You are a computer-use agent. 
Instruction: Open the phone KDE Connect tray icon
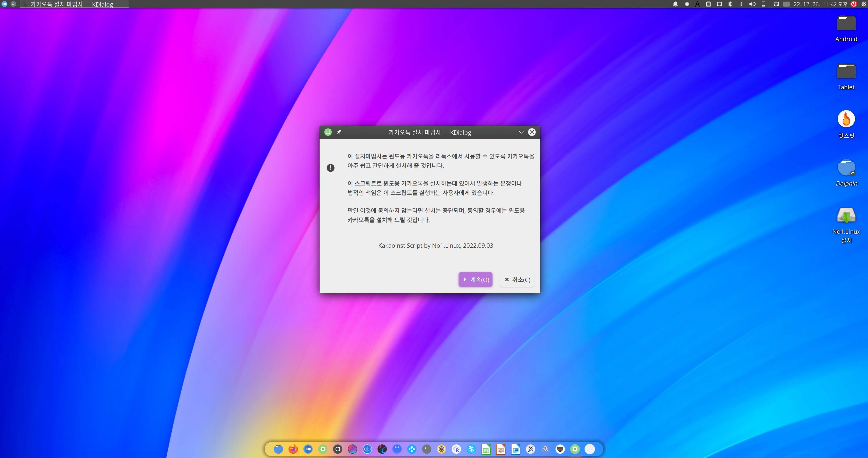pos(764,4)
